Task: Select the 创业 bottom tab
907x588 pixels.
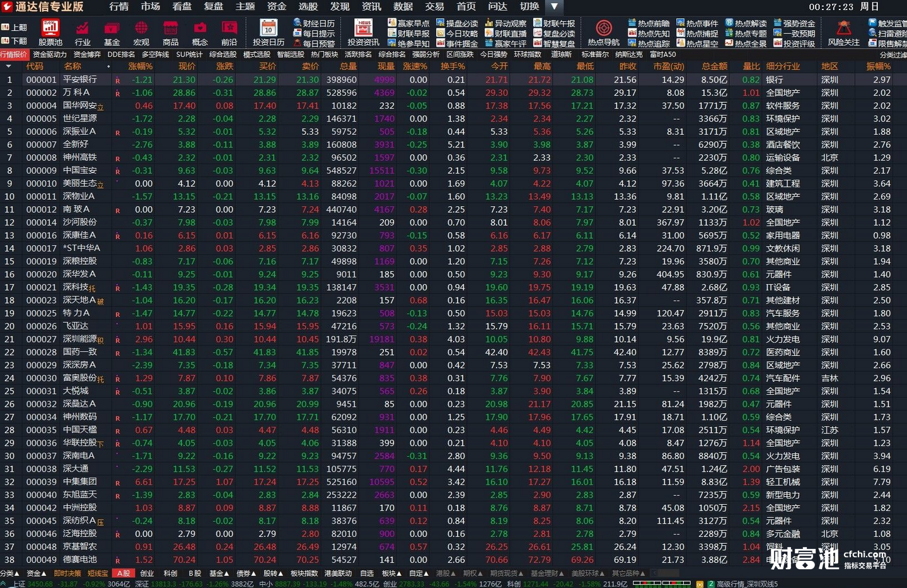Action: point(147,573)
